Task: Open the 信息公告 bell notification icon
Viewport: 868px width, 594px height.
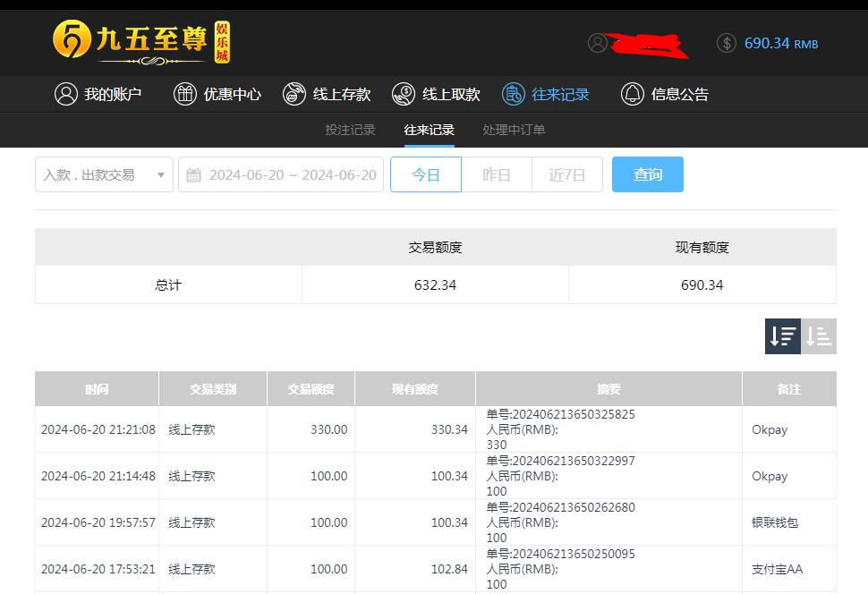Action: tap(632, 93)
